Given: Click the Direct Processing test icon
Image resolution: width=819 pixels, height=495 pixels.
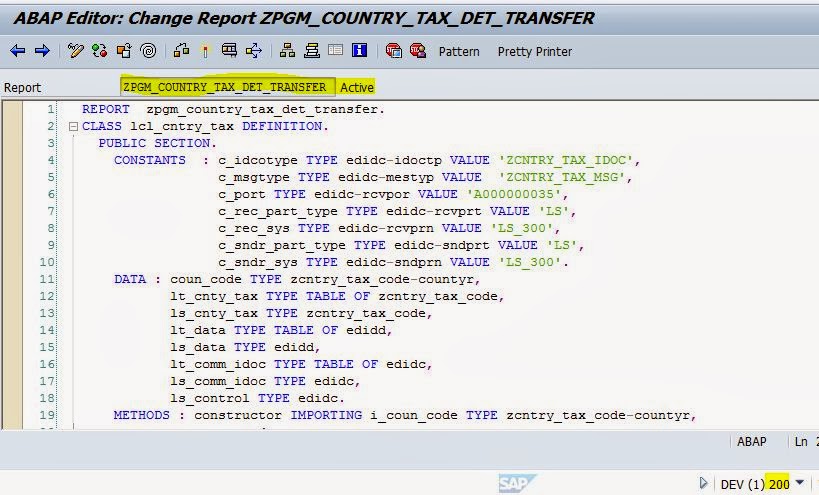Looking at the screenshot, I should 229,51.
